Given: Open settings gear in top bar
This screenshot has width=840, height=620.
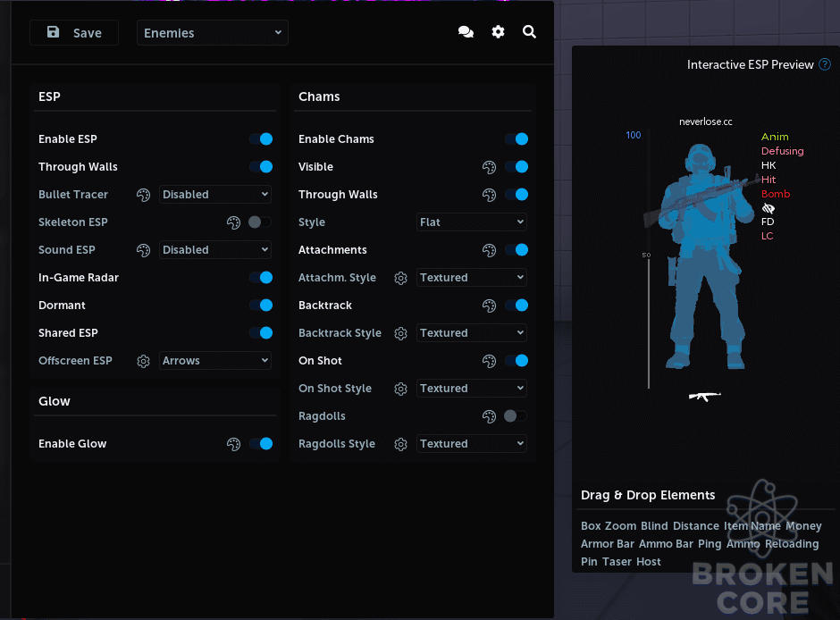Looking at the screenshot, I should (499, 32).
